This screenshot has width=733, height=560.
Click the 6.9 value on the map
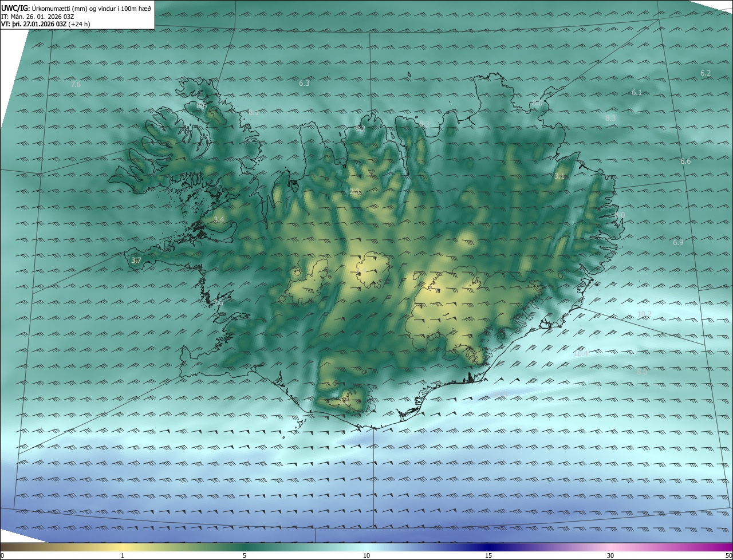[x=678, y=243]
